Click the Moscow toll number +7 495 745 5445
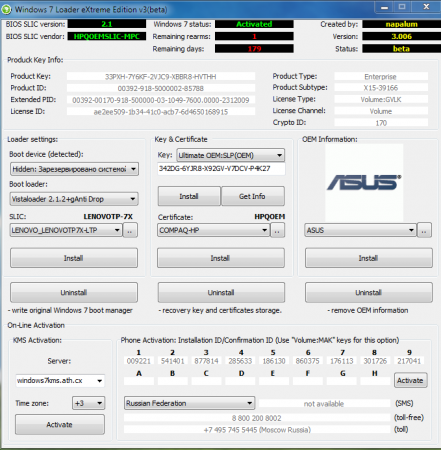This screenshot has height=450, width=441. click(257, 430)
